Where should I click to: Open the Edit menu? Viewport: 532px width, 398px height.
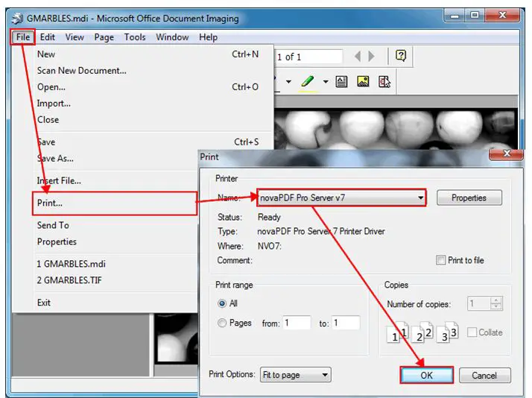[x=47, y=37]
